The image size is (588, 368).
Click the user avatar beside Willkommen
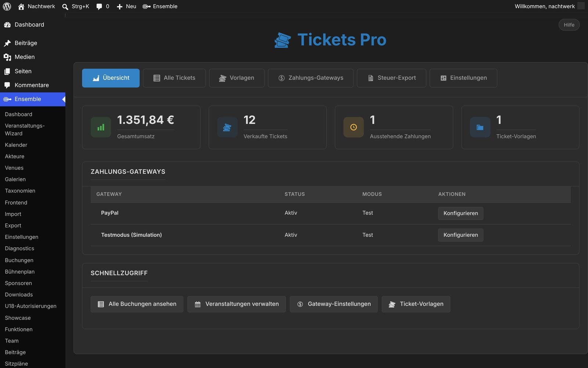point(581,6)
